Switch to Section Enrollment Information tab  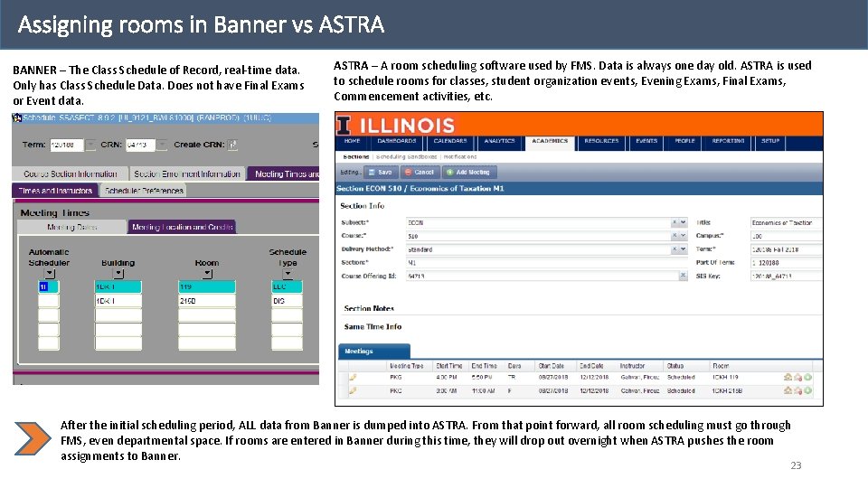point(187,174)
